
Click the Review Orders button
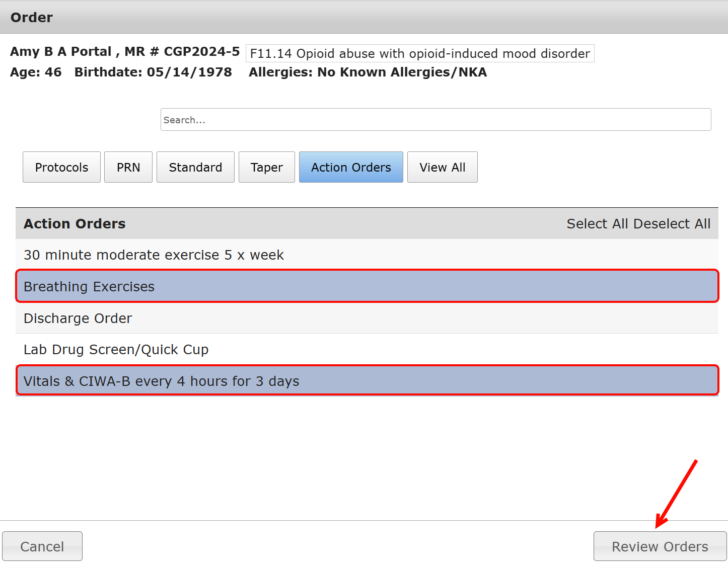tap(660, 546)
